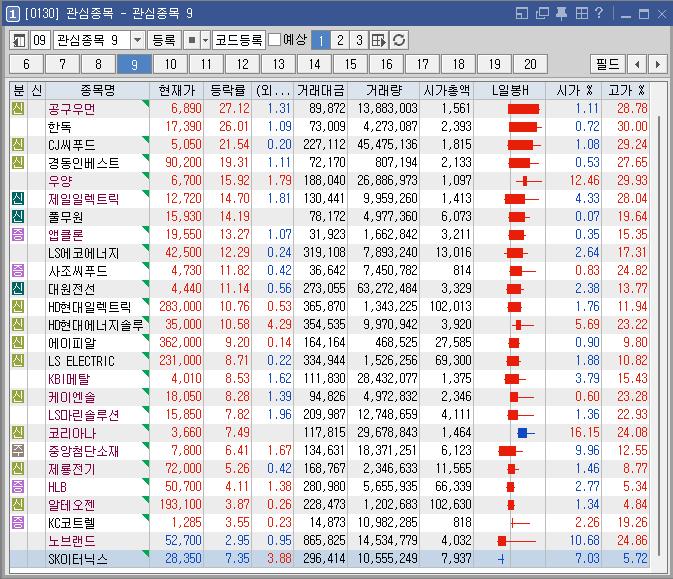Viewport: 673px width, 579px height.
Task: Click the 에이피알 price 362,000
Action: point(180,343)
